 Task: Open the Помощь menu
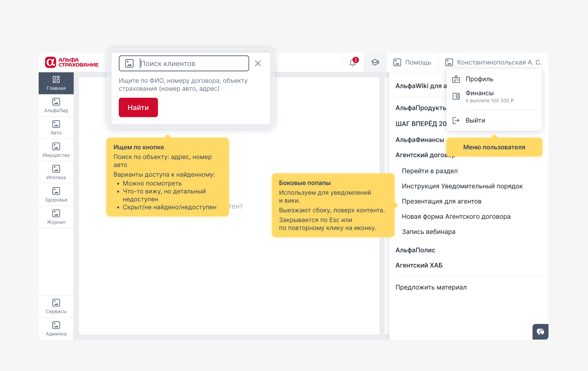coord(412,62)
